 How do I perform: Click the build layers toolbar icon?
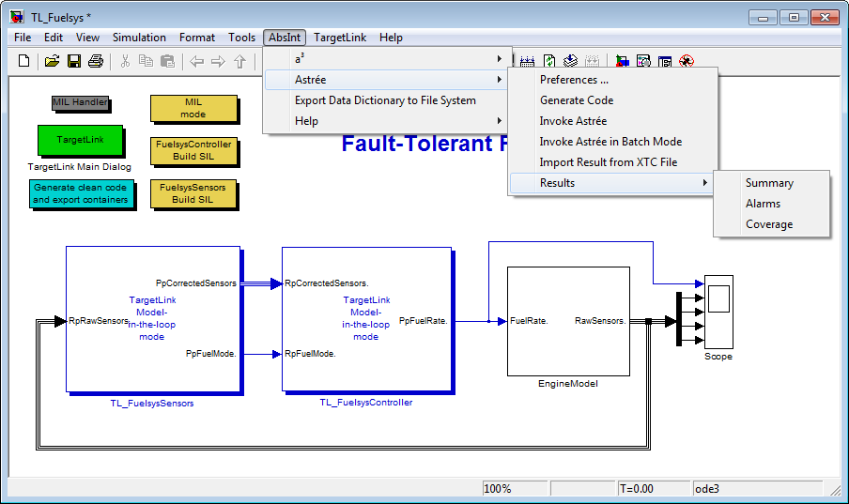tap(571, 61)
